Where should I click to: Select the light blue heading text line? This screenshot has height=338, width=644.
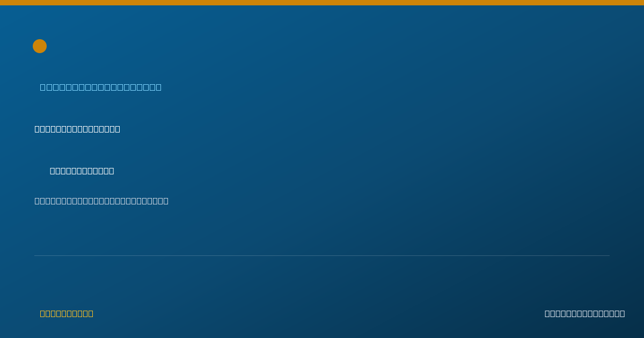(101, 87)
